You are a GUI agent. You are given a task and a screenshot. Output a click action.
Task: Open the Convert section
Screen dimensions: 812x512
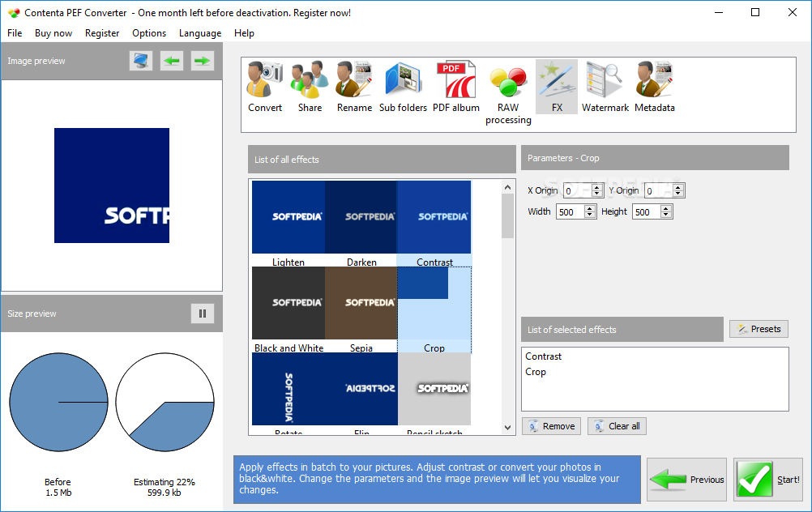coord(265,87)
